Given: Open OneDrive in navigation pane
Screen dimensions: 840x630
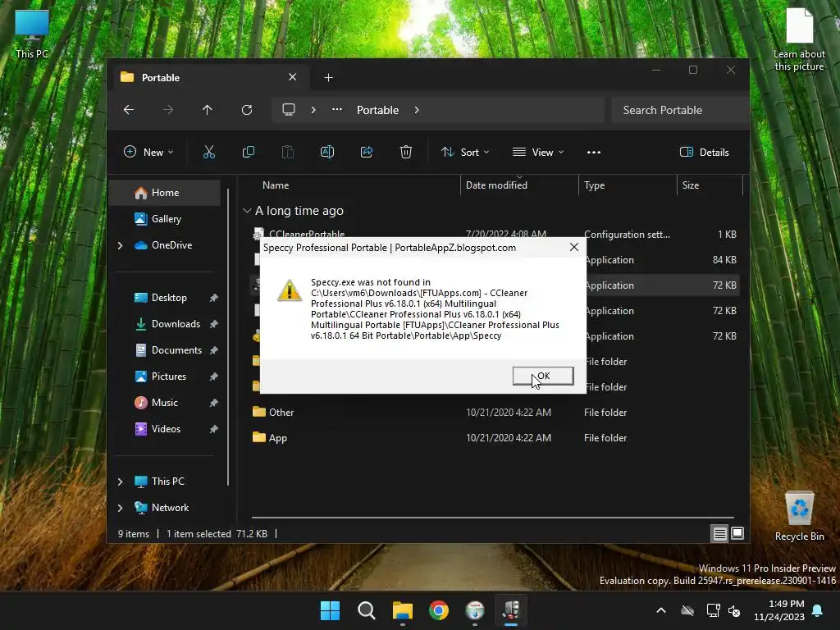Looking at the screenshot, I should point(171,244).
